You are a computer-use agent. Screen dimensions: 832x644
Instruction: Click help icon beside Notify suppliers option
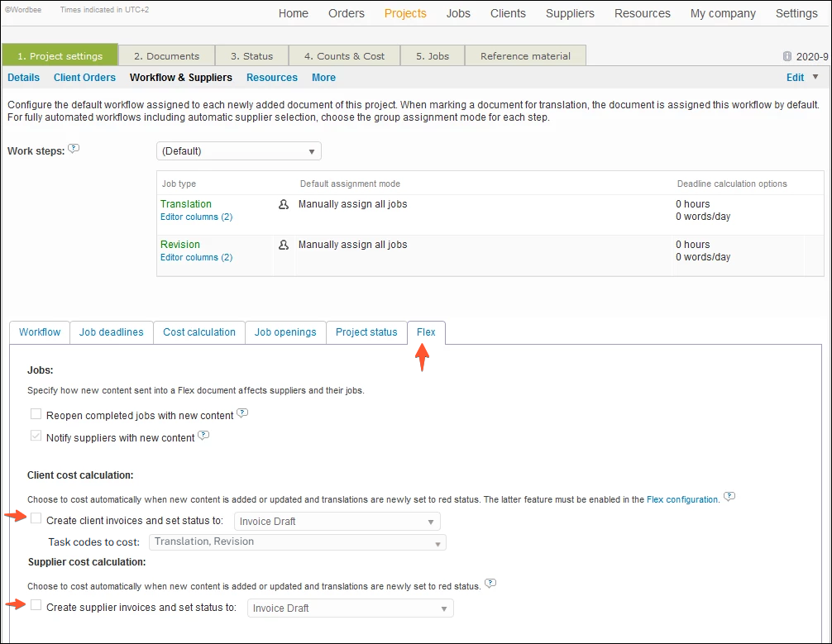click(203, 436)
